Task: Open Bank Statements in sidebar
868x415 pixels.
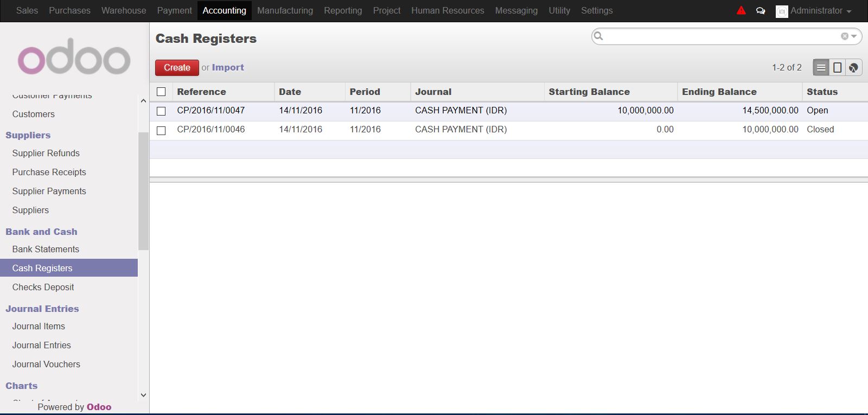Action: [x=46, y=249]
